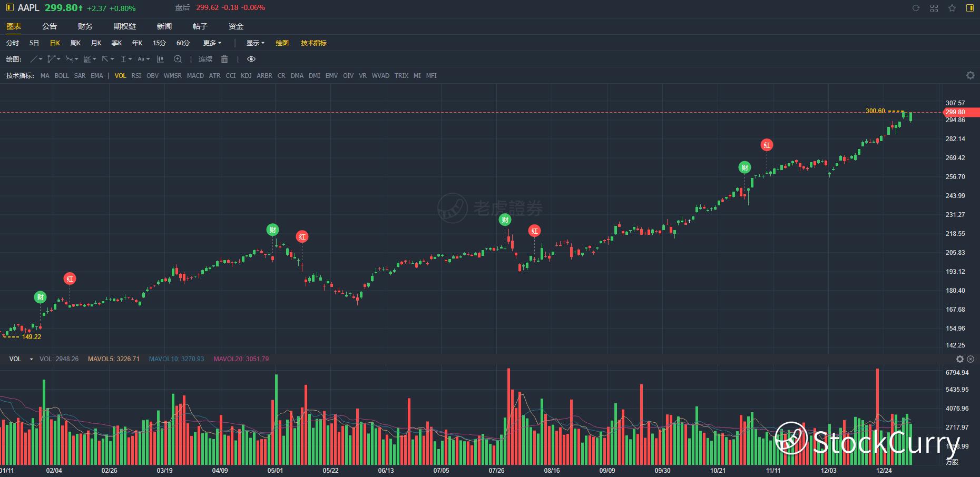Click the refresh icon in the header

tap(916, 8)
